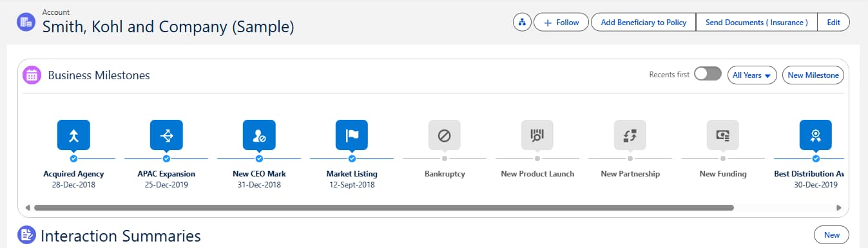The width and height of the screenshot is (868, 248).
Task: Click the Acquired Agency timeline checkmark marker
Action: pyautogui.click(x=73, y=158)
